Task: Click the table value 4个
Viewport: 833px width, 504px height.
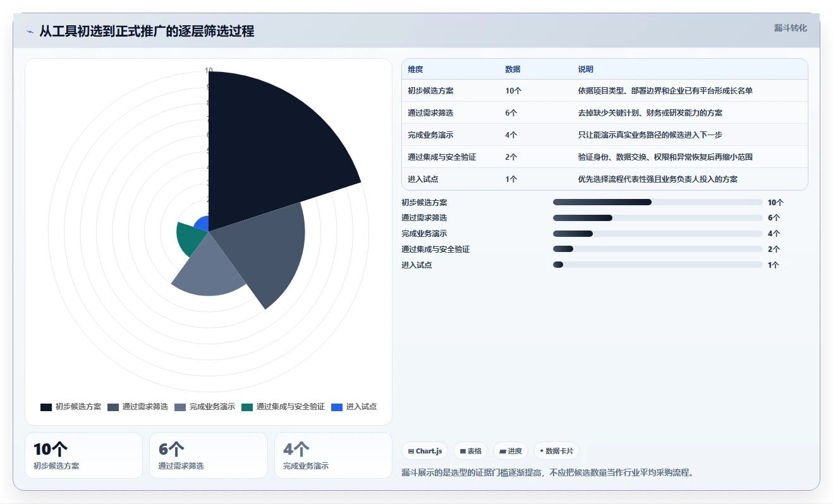Action: pos(511,135)
